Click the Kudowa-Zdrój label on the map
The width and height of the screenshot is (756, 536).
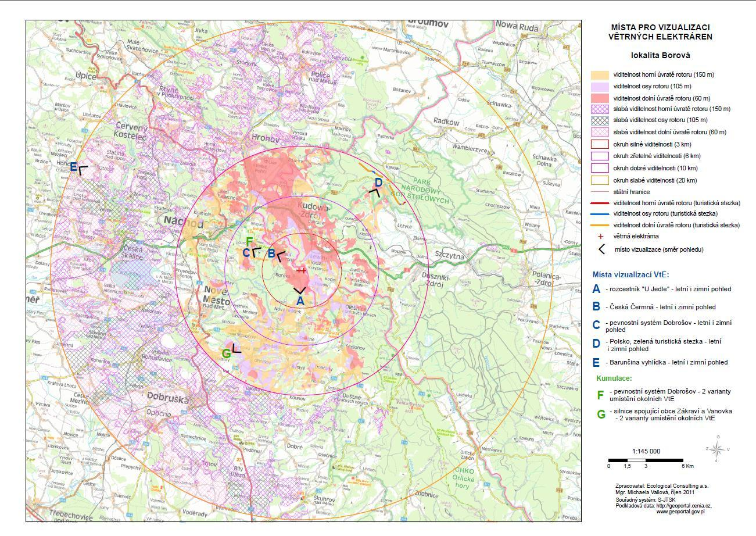click(314, 211)
